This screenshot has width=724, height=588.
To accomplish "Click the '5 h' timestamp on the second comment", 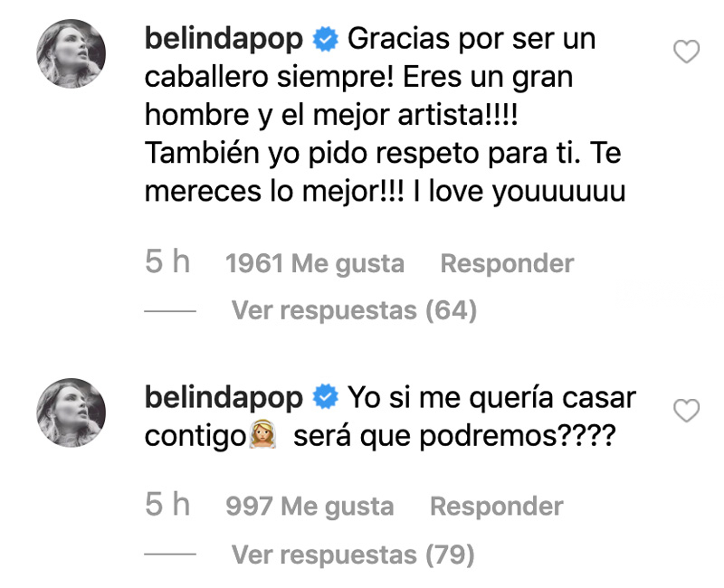I will click(167, 506).
